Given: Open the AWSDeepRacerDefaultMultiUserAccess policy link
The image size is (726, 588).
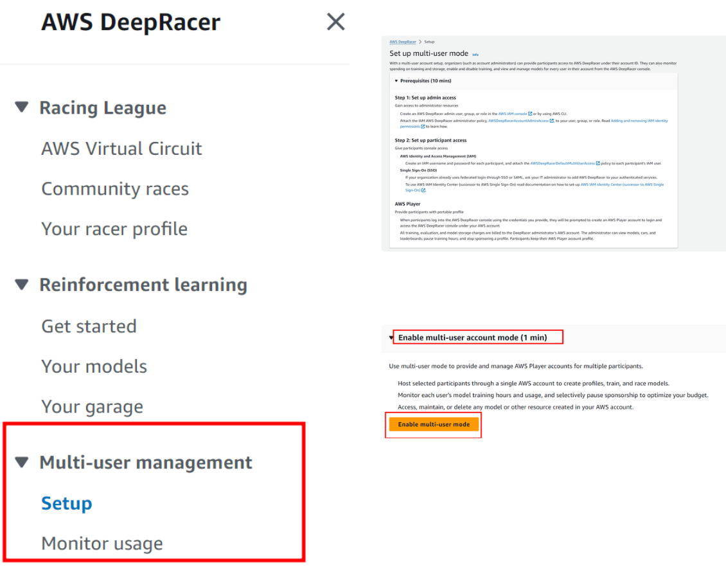Looking at the screenshot, I should [x=562, y=163].
